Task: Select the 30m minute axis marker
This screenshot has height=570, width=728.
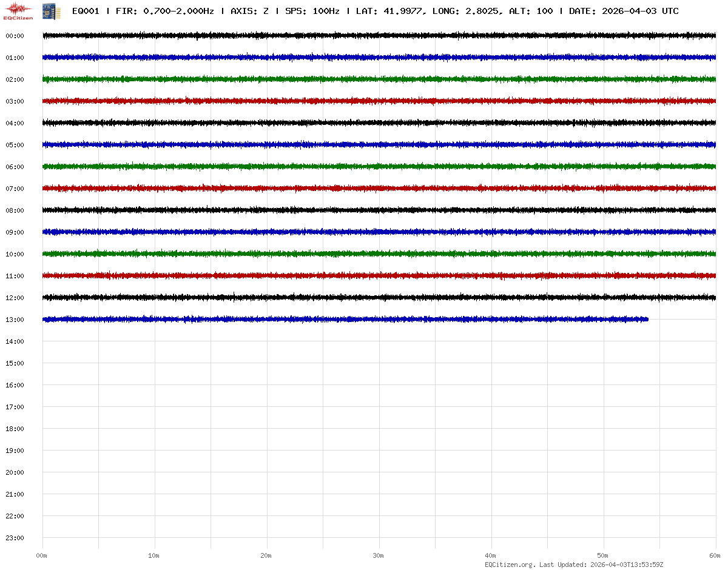Action: [x=379, y=555]
